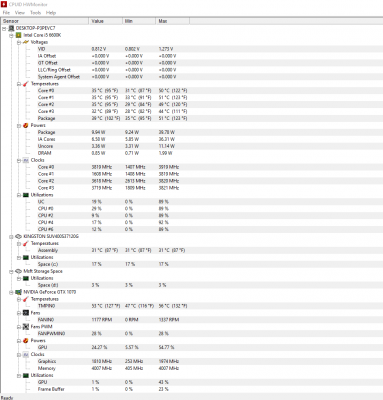Viewport: 383px width, 400px height.
Task: Collapse the Fans PWM section expander
Action: (x=19, y=327)
